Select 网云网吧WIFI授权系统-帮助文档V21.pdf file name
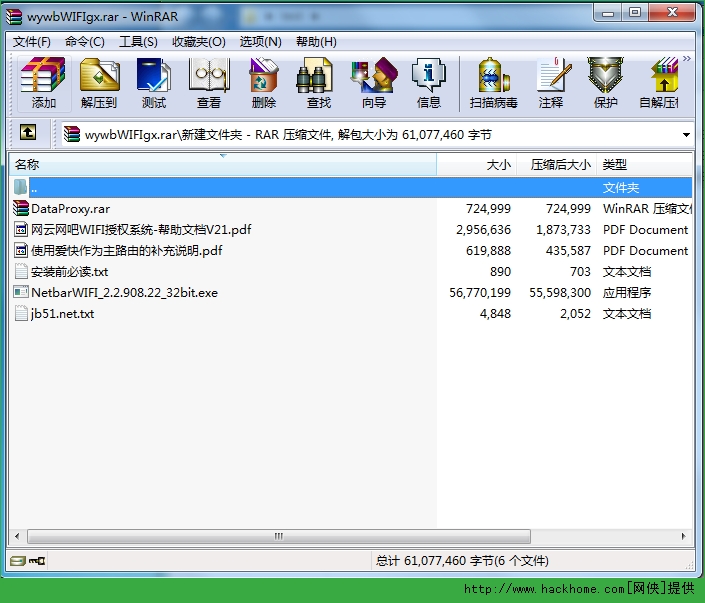This screenshot has height=603, width=705. [x=141, y=230]
